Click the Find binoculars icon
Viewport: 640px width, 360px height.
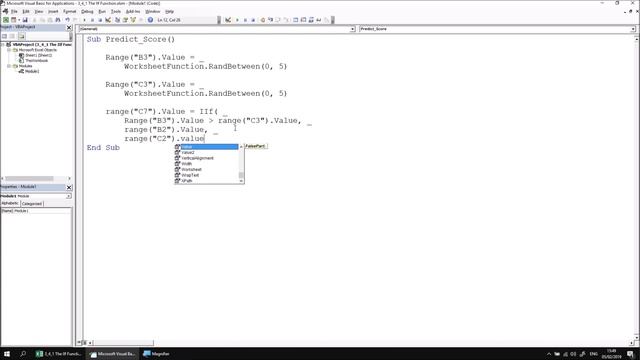(x=58, y=20)
